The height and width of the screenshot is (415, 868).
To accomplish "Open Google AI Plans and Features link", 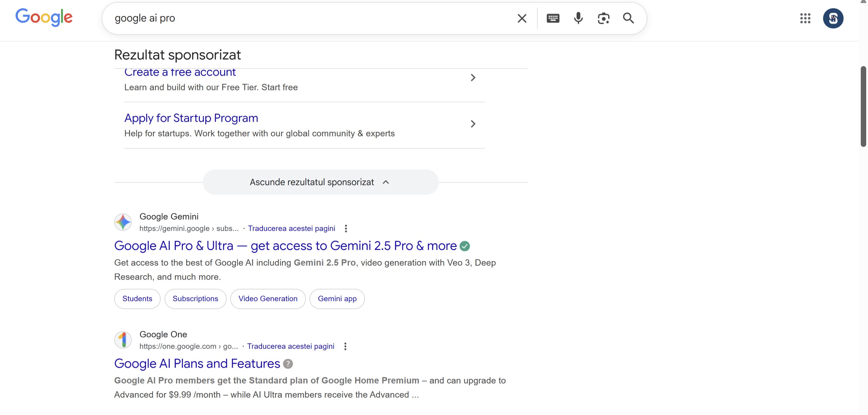I will click(x=197, y=364).
